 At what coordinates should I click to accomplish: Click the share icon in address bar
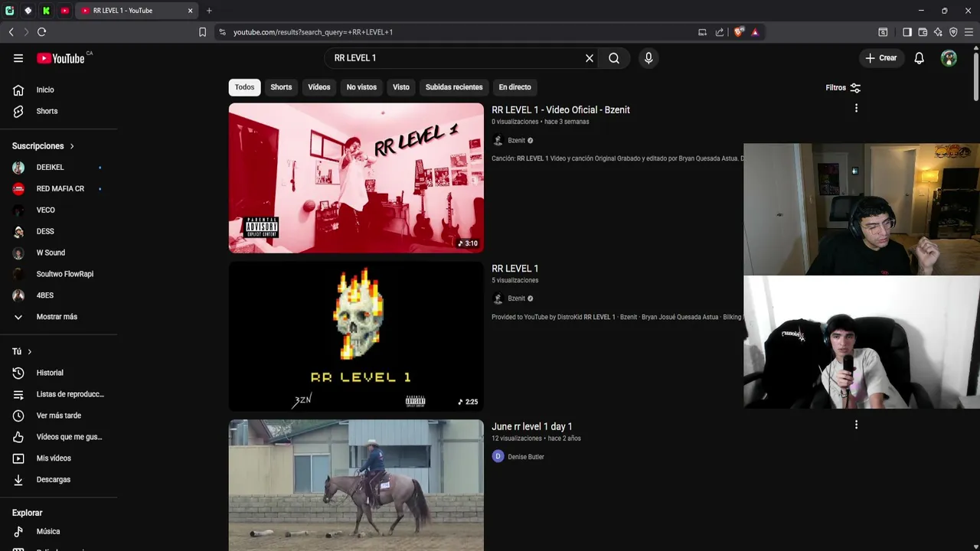click(x=720, y=32)
